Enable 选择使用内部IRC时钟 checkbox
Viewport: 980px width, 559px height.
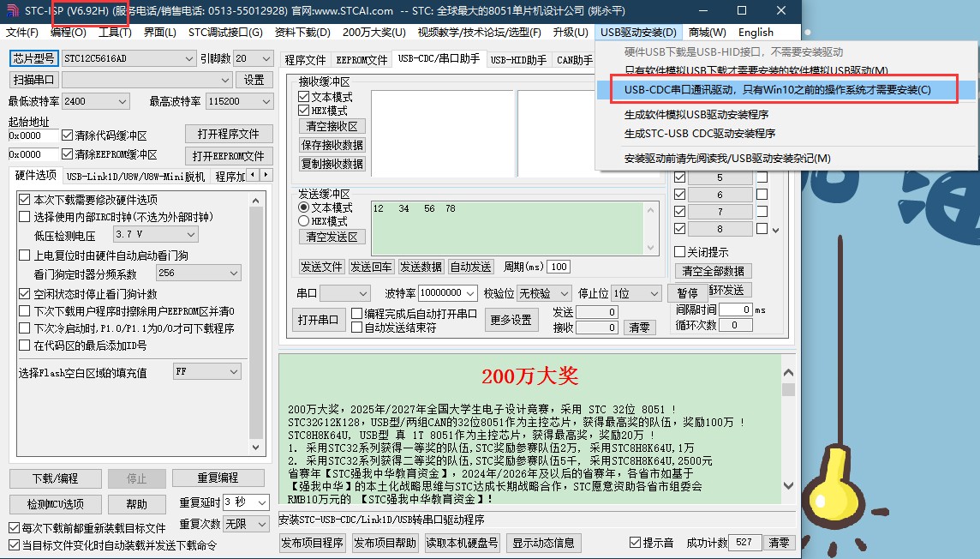(x=25, y=217)
